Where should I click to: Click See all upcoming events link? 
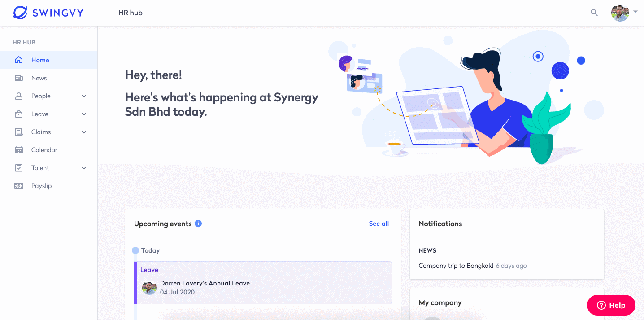click(x=379, y=224)
